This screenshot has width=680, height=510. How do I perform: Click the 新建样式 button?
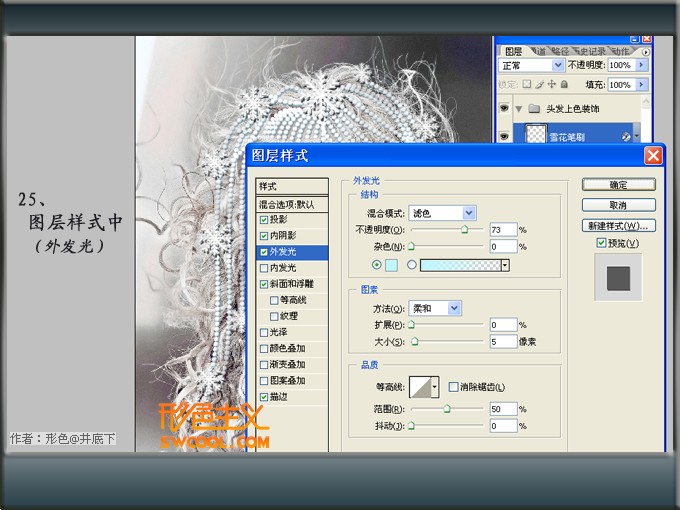618,226
